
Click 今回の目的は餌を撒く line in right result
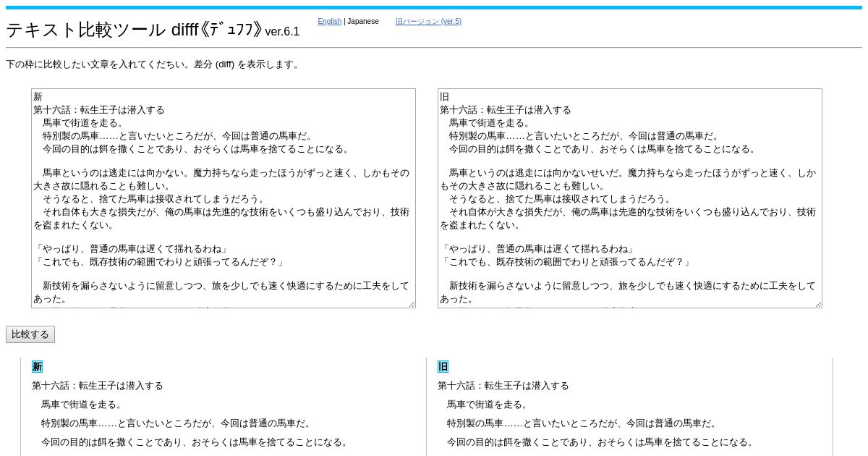[601, 442]
